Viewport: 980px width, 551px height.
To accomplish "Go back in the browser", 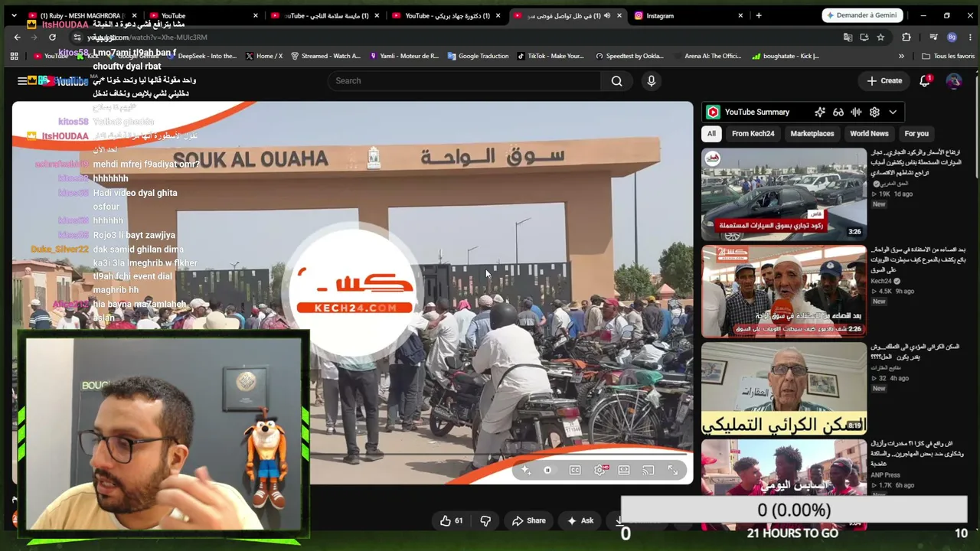I will [18, 37].
